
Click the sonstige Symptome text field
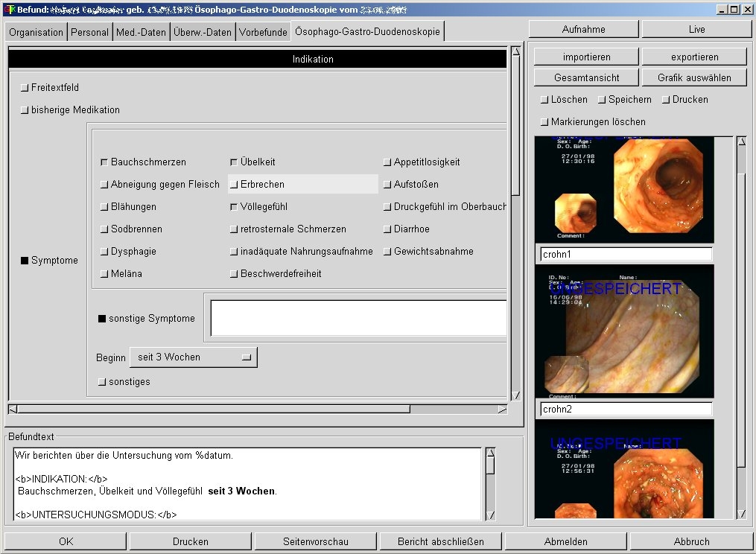coord(359,318)
